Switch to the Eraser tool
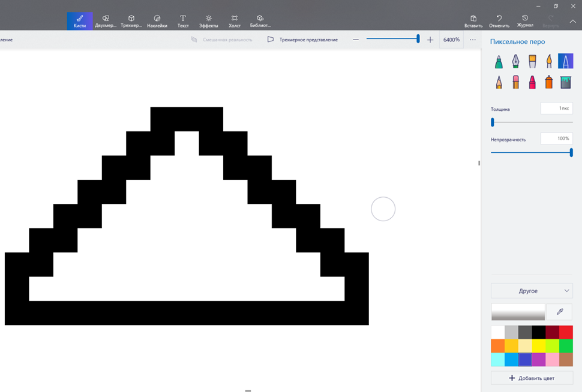Image resolution: width=582 pixels, height=392 pixels. point(515,82)
